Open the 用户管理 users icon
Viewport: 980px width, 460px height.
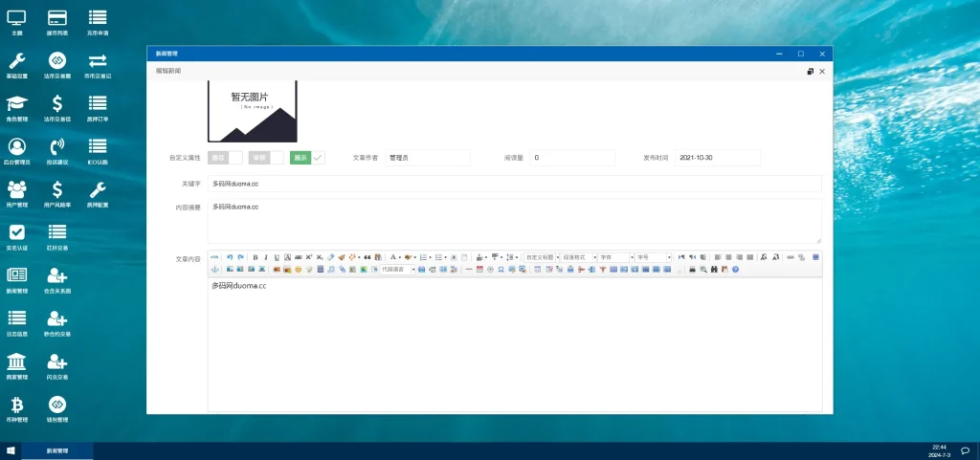click(17, 191)
